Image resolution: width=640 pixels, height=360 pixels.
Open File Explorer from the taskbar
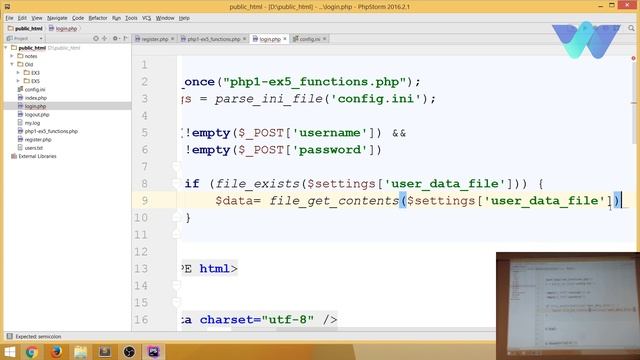coord(80,352)
